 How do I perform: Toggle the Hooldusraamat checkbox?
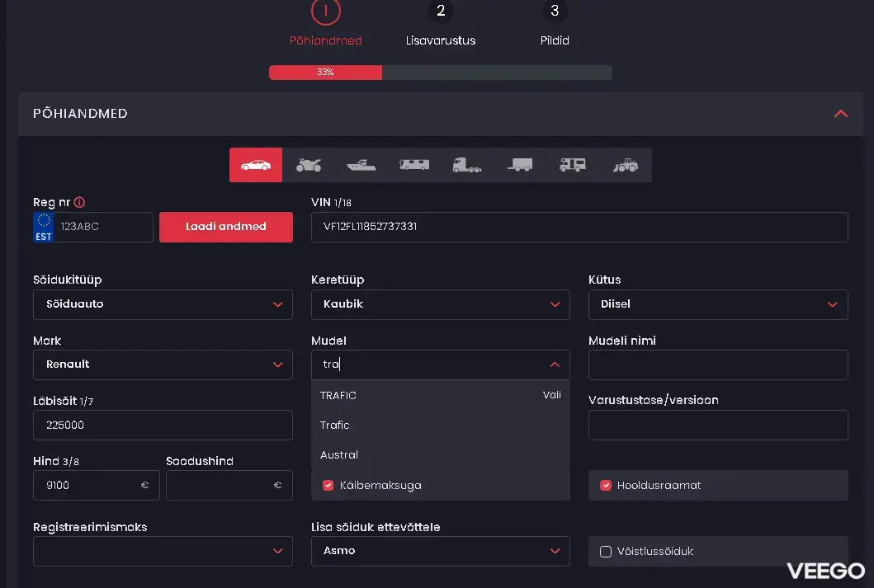click(606, 486)
